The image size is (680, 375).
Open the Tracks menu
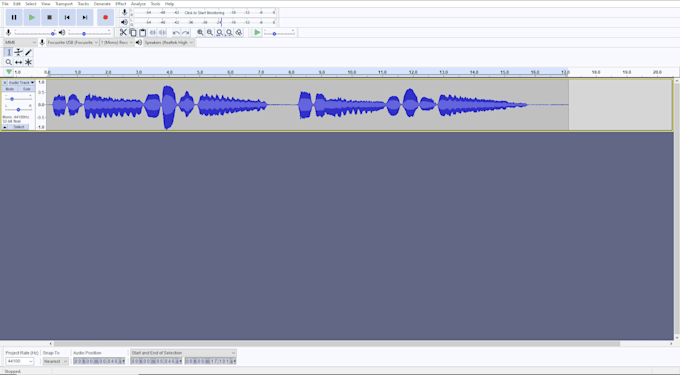(83, 4)
